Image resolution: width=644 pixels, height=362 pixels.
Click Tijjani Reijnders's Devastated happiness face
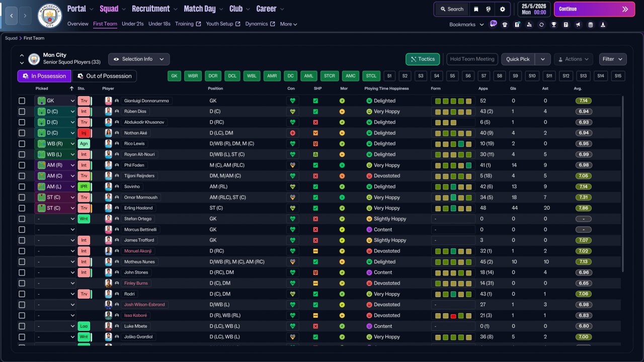pyautogui.click(x=369, y=176)
